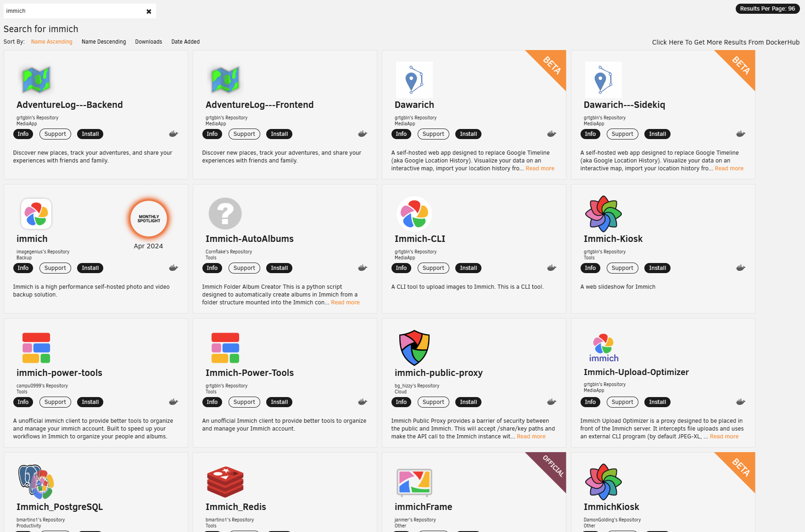Click the immichFrame photo frame icon
This screenshot has width=805, height=532.
pos(414,482)
